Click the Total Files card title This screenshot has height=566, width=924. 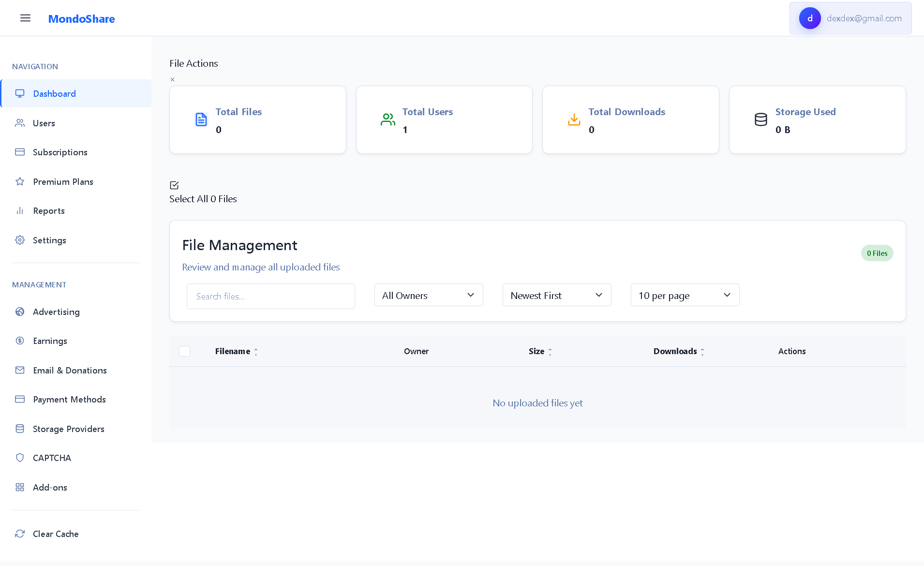tap(238, 112)
